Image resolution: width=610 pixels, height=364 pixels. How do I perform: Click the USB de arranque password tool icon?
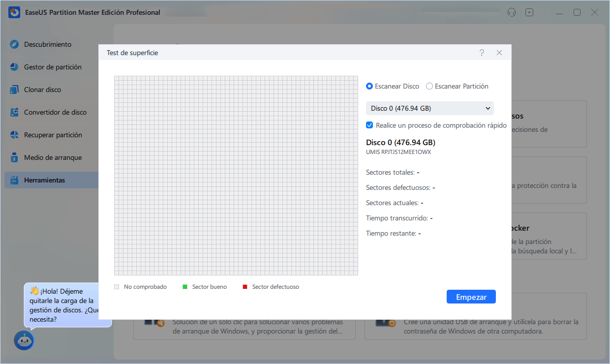click(385, 323)
